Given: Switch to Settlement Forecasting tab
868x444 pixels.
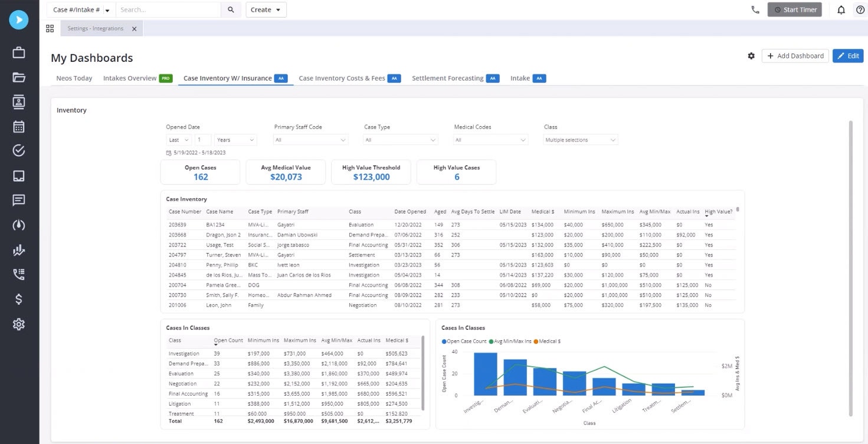Looking at the screenshot, I should pos(447,78).
